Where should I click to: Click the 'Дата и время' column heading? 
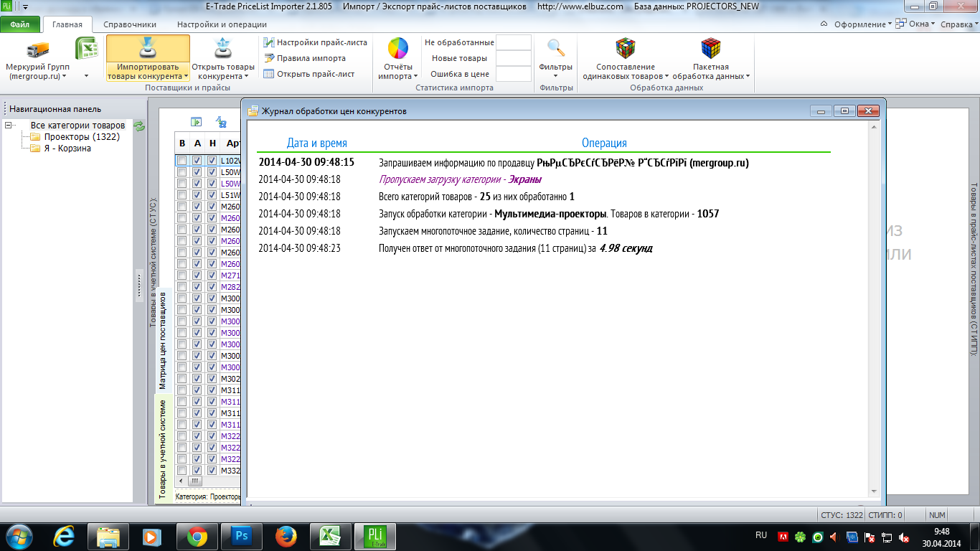[x=317, y=143]
